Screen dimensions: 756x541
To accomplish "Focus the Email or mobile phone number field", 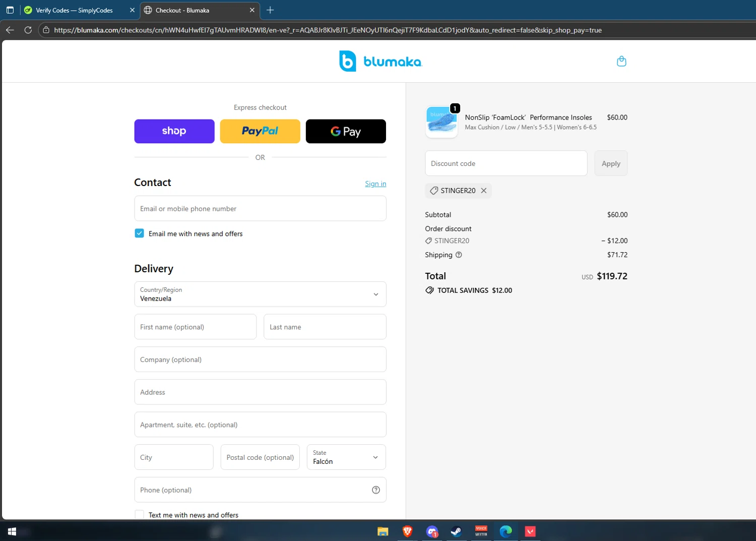I will (x=260, y=209).
